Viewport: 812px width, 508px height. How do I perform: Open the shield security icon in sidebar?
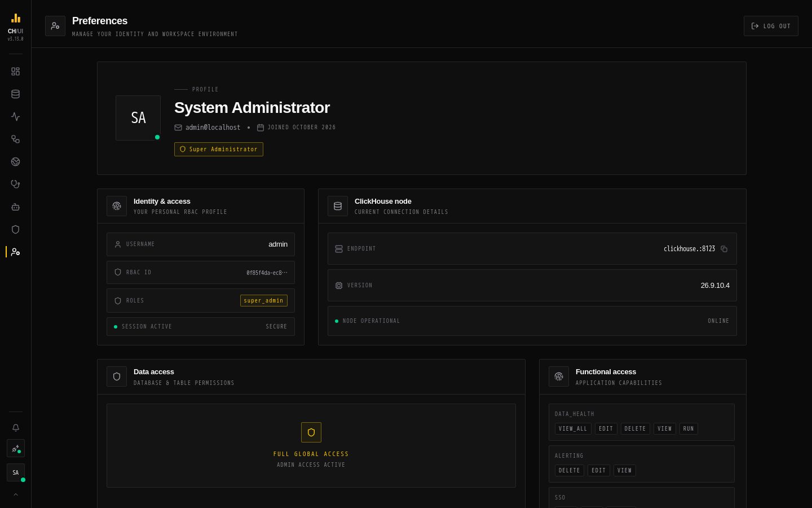(15, 230)
